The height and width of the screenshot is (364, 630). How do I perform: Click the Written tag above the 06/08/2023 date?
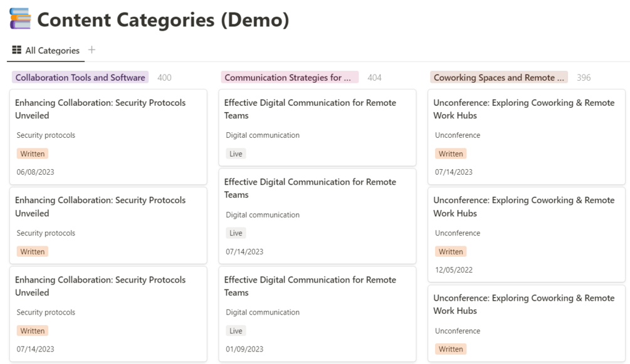pyautogui.click(x=32, y=153)
